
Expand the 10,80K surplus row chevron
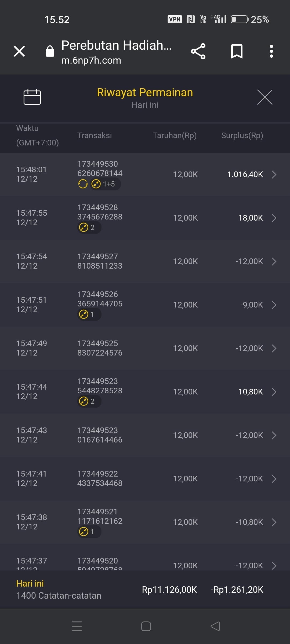click(x=274, y=392)
